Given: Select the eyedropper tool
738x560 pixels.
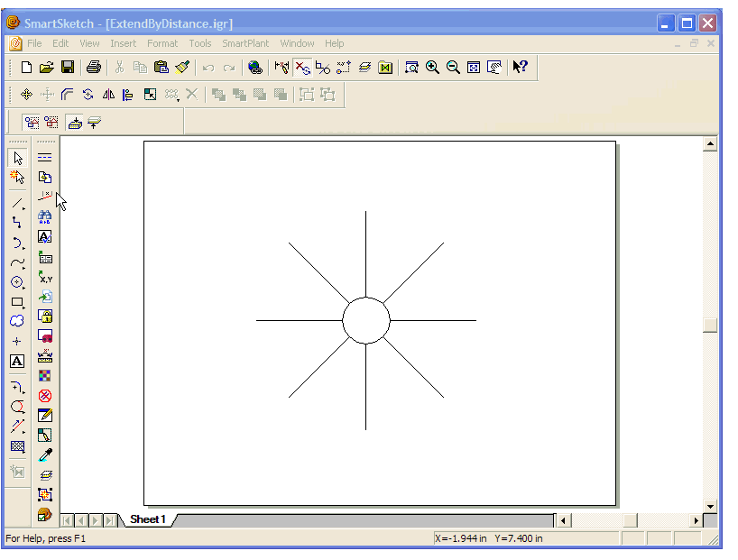Looking at the screenshot, I should 45,454.
